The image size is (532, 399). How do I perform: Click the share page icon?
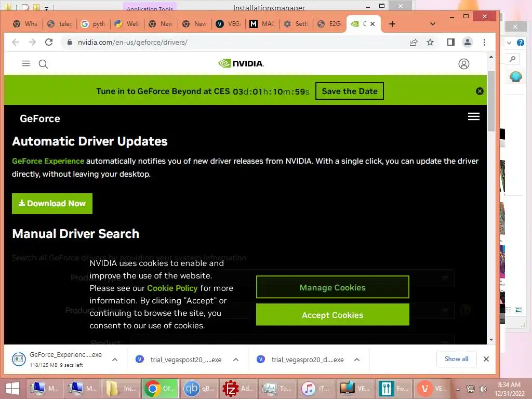click(413, 42)
